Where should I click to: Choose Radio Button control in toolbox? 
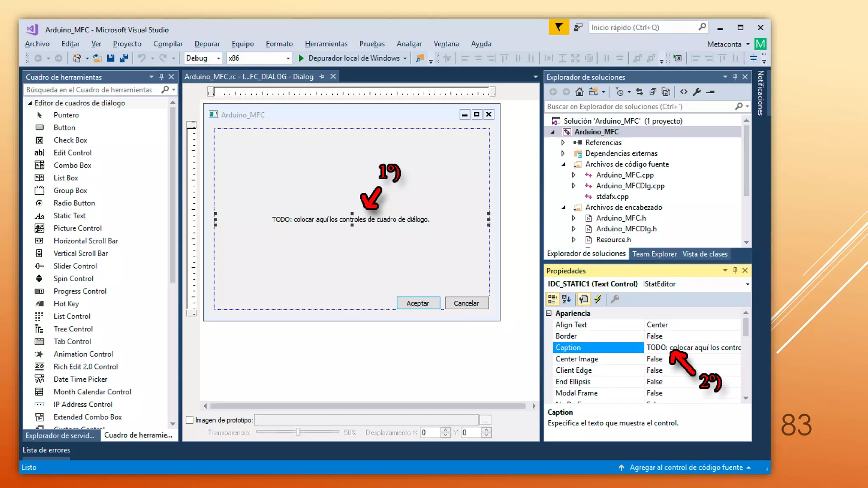pos(74,203)
